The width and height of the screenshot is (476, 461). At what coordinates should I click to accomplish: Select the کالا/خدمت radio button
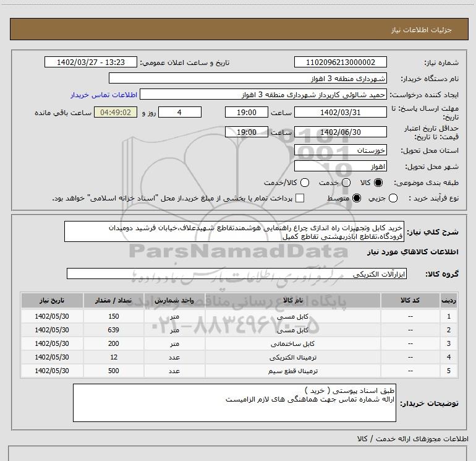click(305, 183)
